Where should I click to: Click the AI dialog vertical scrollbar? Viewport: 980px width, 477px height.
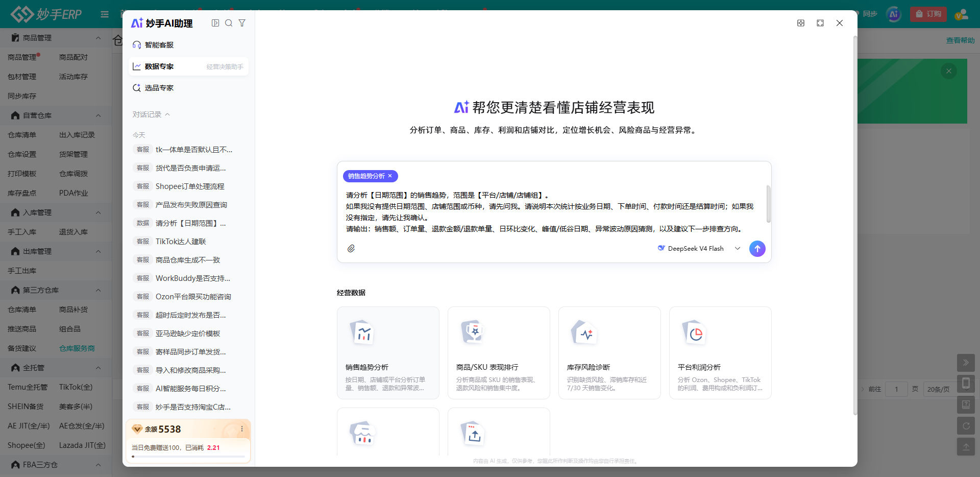tap(855, 225)
